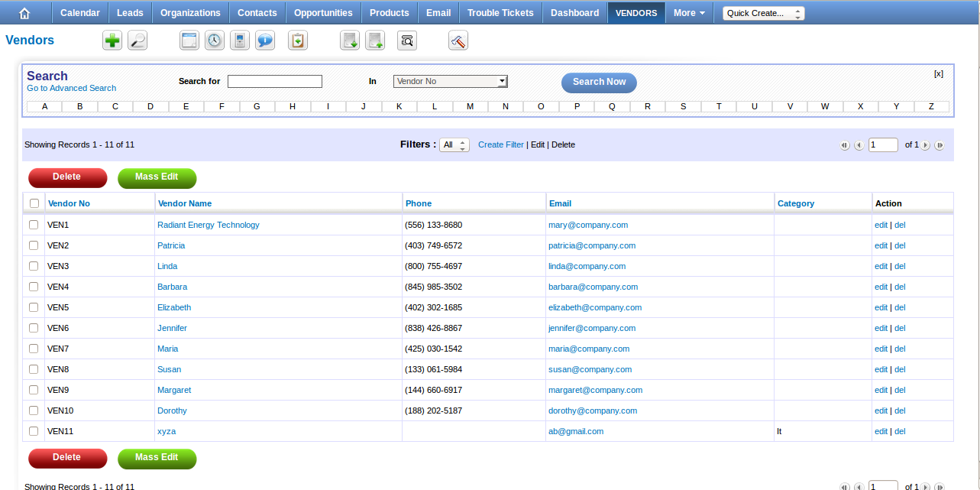980x490 pixels.
Task: Expand the Filters 'All' dropdown
Action: coord(454,144)
